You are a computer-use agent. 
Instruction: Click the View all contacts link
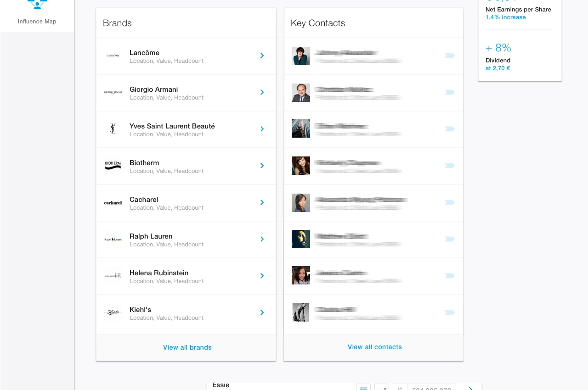(375, 347)
